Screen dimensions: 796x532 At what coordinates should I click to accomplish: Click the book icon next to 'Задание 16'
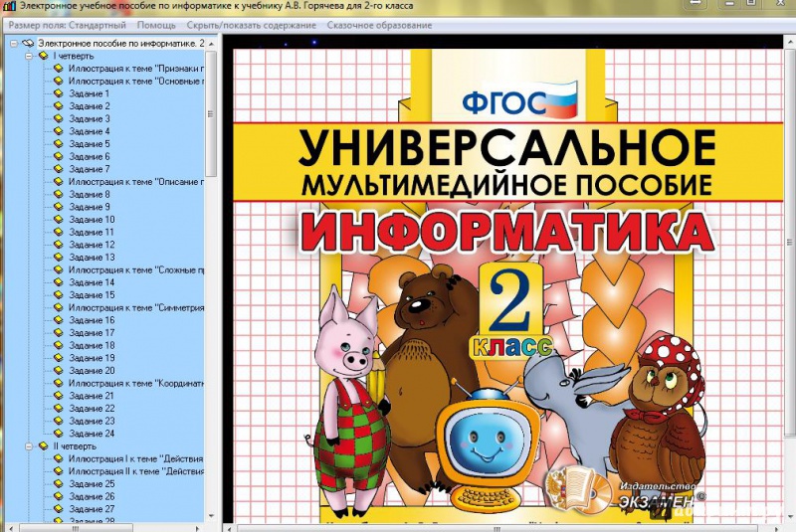[59, 320]
